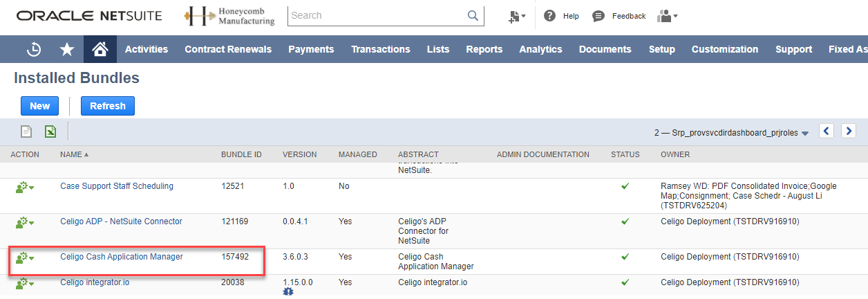Click the status checkmark for Celigo integrator.io
This screenshot has height=299, width=868.
pos(625,282)
